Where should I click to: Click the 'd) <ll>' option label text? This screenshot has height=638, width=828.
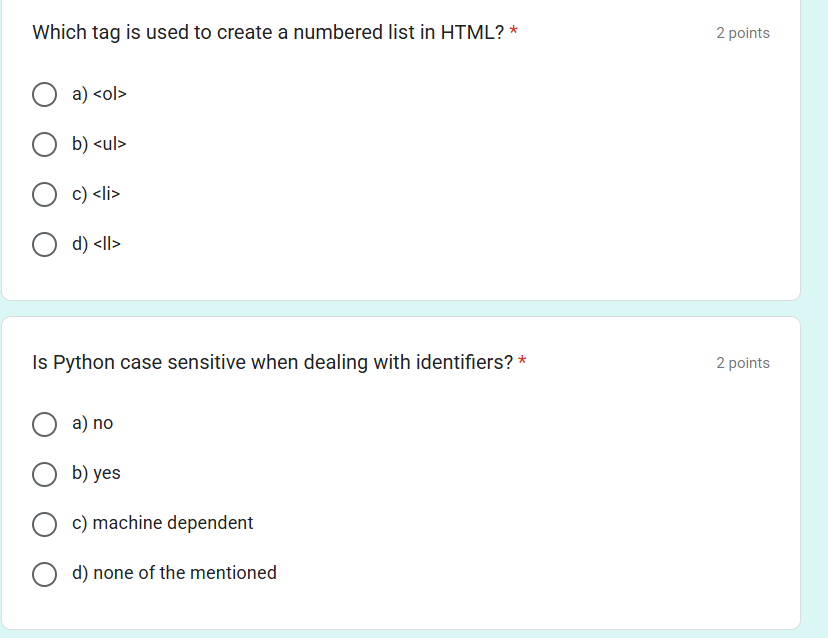pos(96,243)
